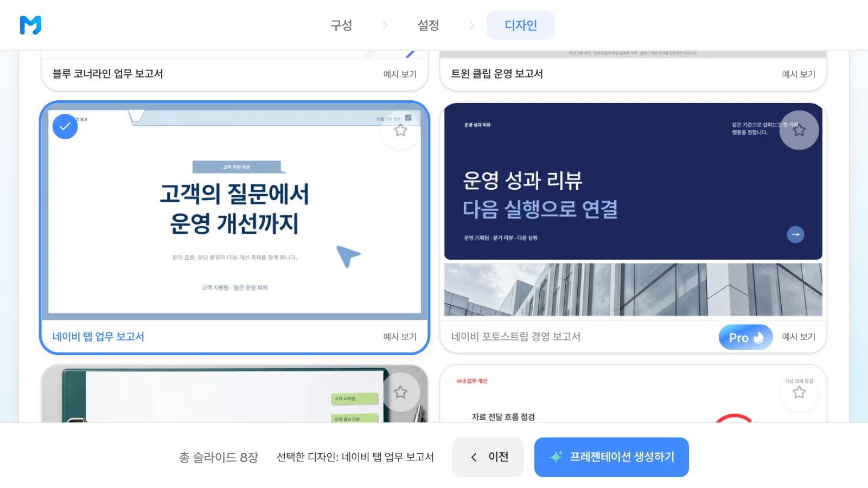Viewport: 868px width, 488px height.
Task: Click the 트윈 클립 운영 보고서 title
Action: pos(497,74)
